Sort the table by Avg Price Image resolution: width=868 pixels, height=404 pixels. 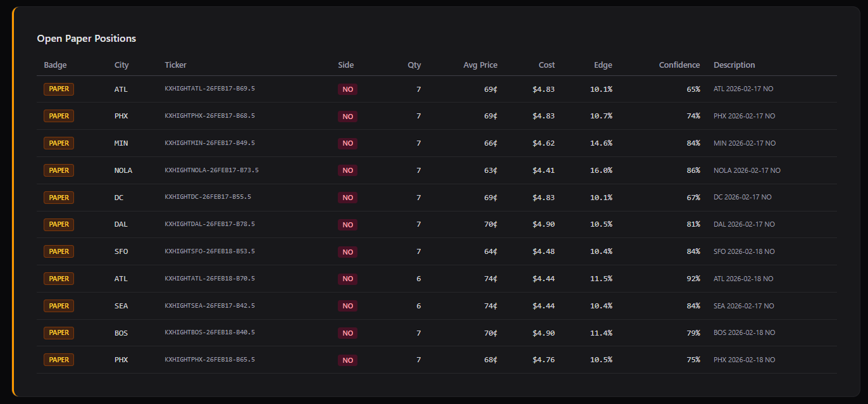(x=480, y=65)
